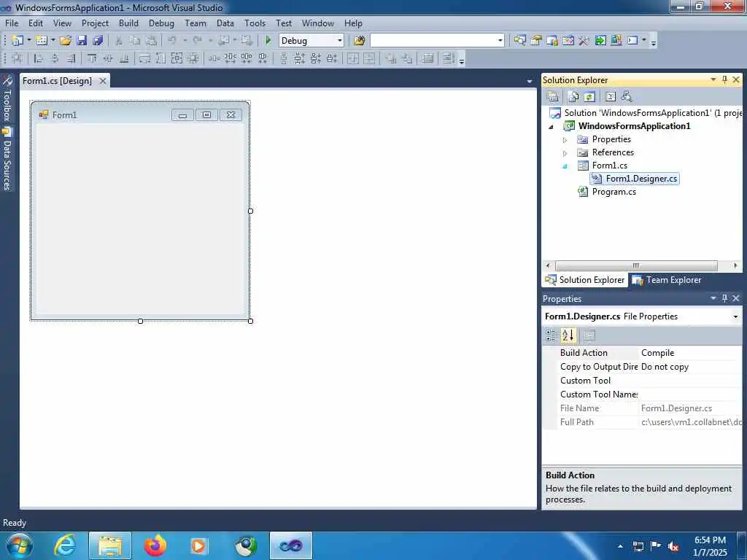Click the Solution Explorer Properties icon

pos(553,97)
